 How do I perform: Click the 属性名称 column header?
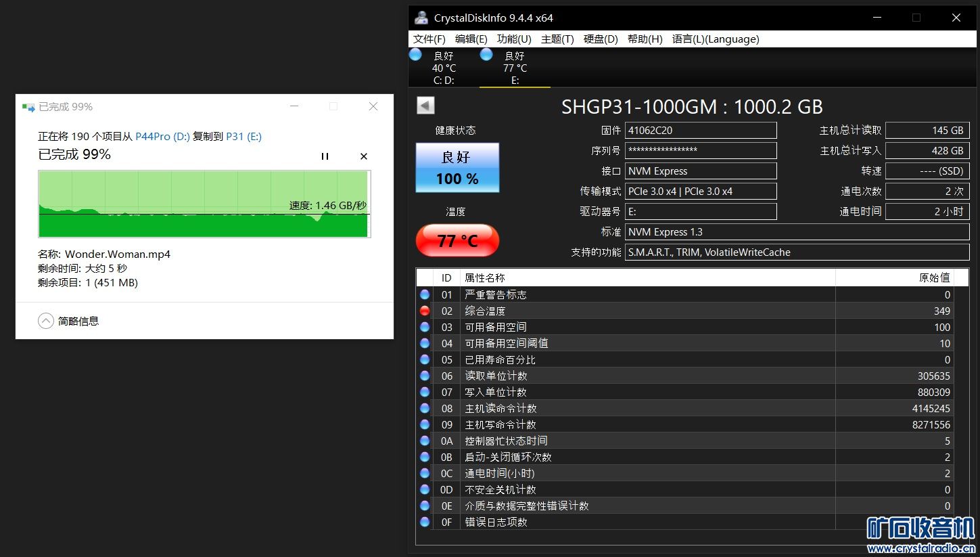647,277
